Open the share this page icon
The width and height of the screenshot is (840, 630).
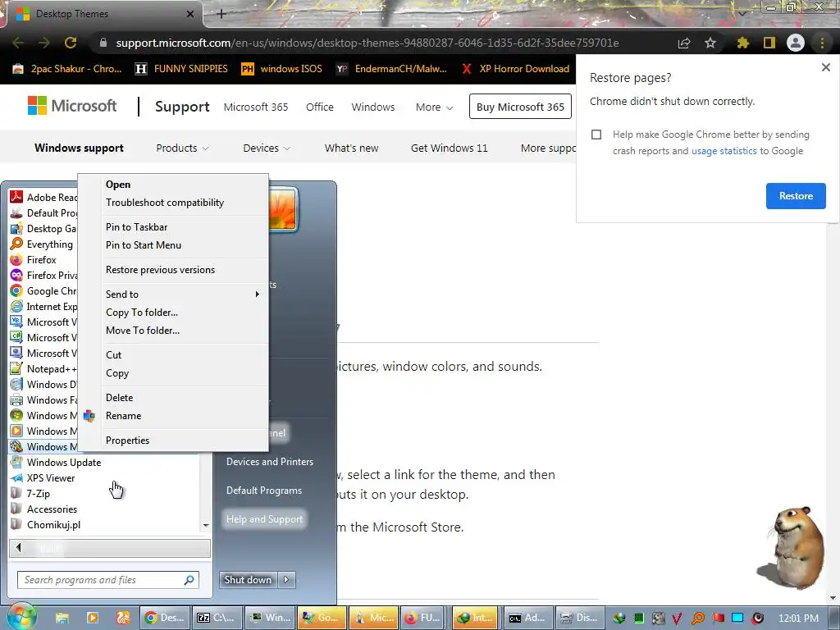[x=684, y=43]
